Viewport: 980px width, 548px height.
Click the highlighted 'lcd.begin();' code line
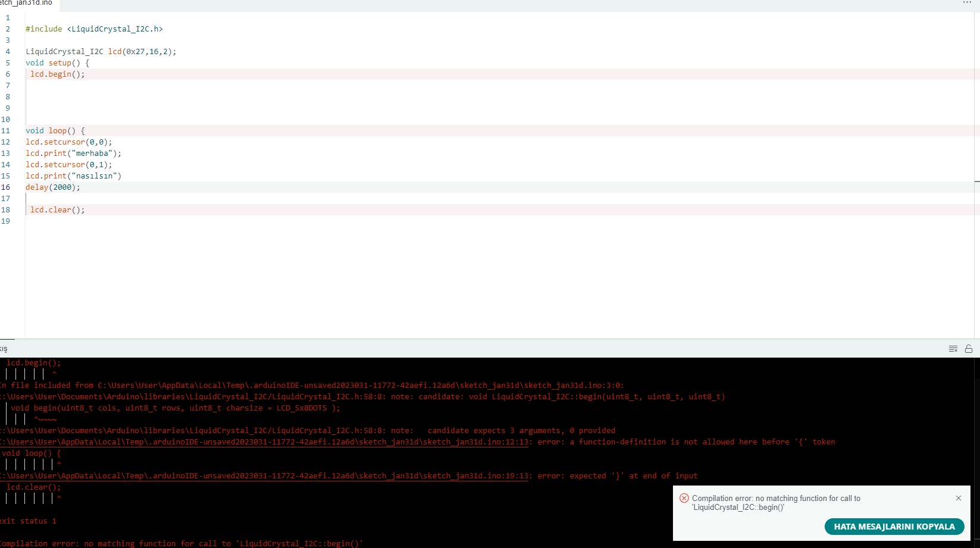(58, 74)
